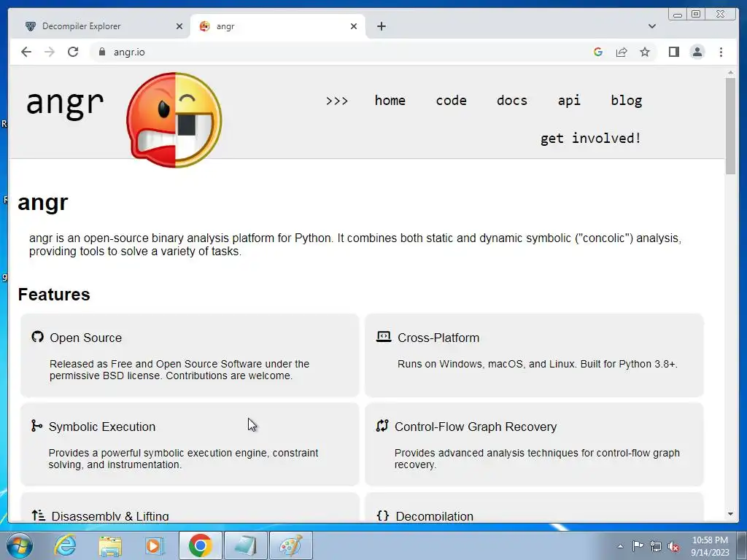Open the api nav link
The height and width of the screenshot is (560, 747).
pyautogui.click(x=569, y=101)
